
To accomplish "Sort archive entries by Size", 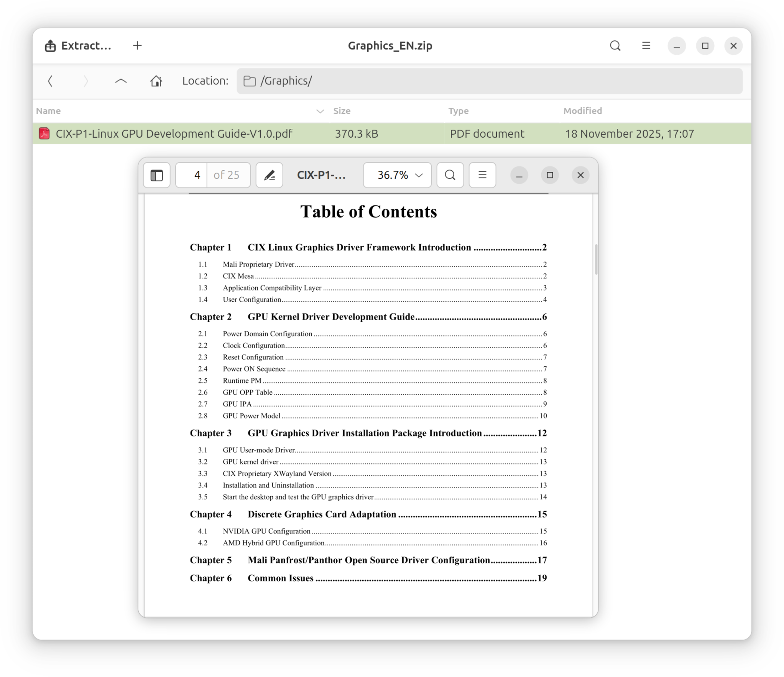I will (x=342, y=111).
